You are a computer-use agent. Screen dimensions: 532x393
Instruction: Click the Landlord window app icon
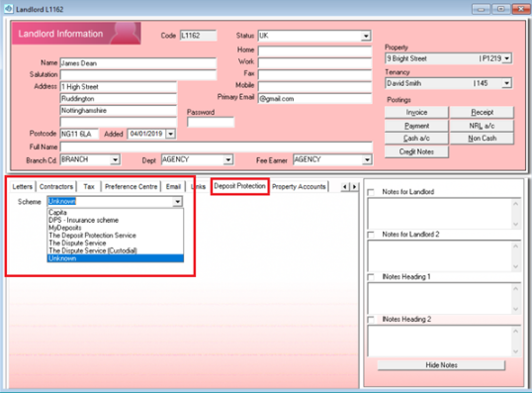(8, 9)
